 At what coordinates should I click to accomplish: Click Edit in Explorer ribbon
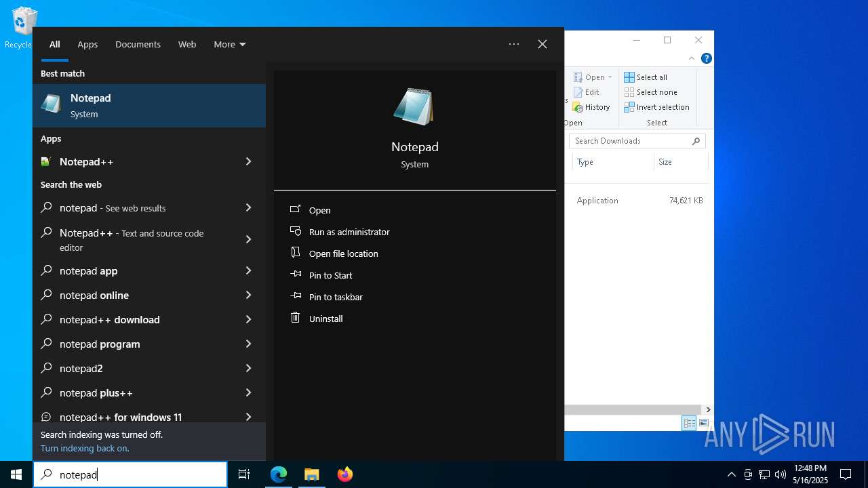587,92
